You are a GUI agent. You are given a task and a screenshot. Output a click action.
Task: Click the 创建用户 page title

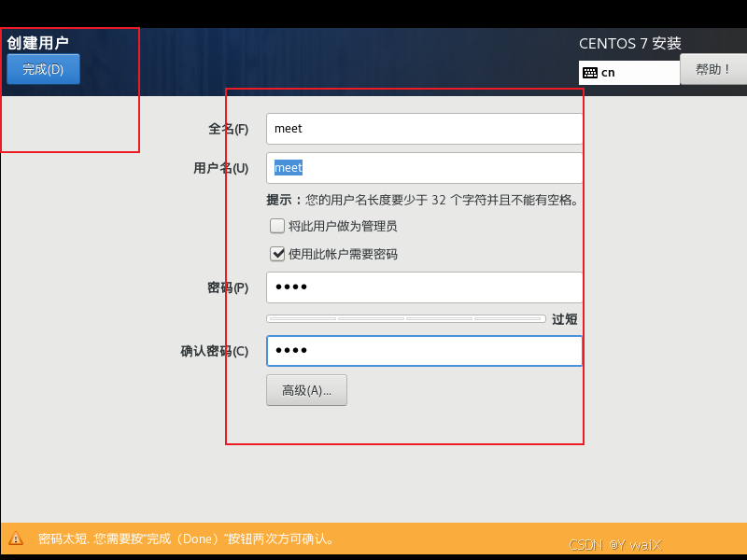tap(37, 43)
